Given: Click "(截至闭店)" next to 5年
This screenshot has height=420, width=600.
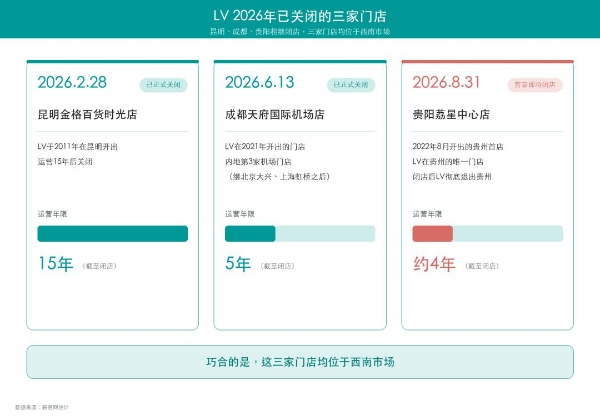Looking at the screenshot, I should click(277, 266).
